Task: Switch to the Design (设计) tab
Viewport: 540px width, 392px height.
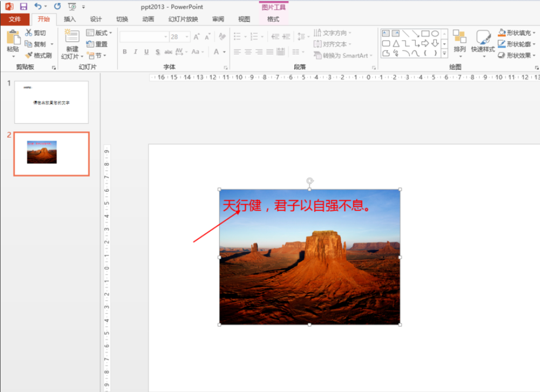Action: point(96,19)
